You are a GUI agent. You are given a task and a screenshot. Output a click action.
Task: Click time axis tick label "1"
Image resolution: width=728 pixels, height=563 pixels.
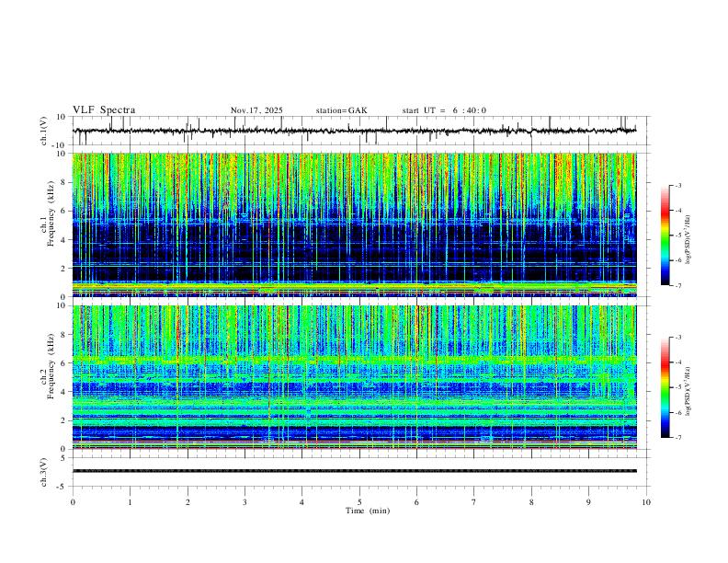[130, 502]
